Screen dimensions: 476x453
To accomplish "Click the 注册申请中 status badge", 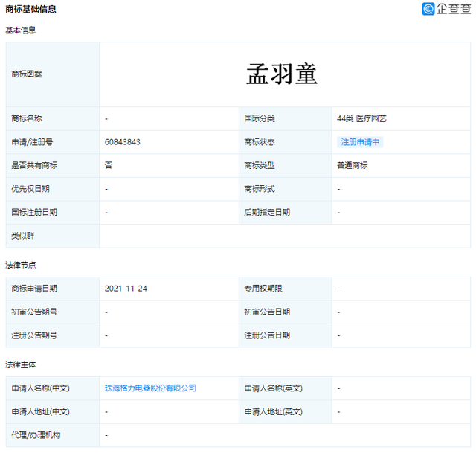I will [x=360, y=142].
